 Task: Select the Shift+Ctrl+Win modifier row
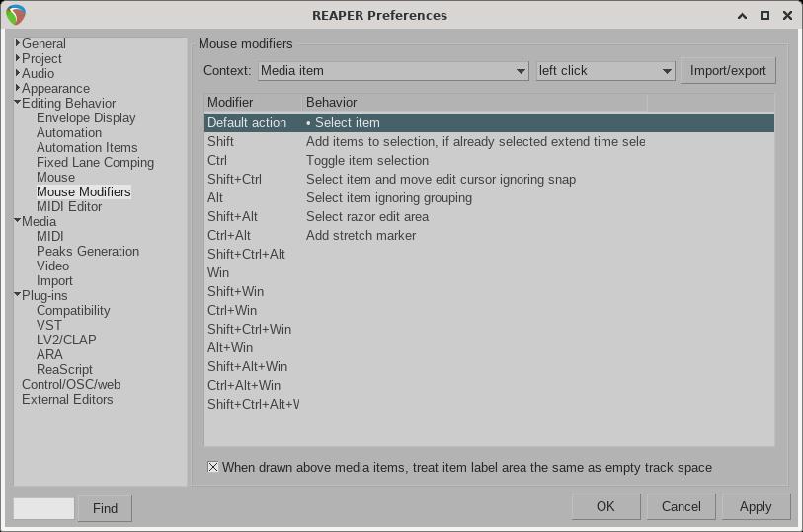pyautogui.click(x=489, y=329)
